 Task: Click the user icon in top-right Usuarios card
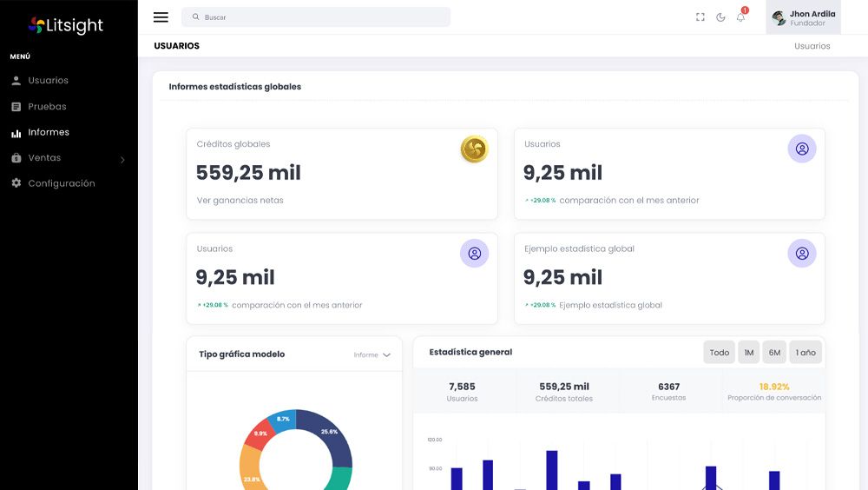[801, 149]
